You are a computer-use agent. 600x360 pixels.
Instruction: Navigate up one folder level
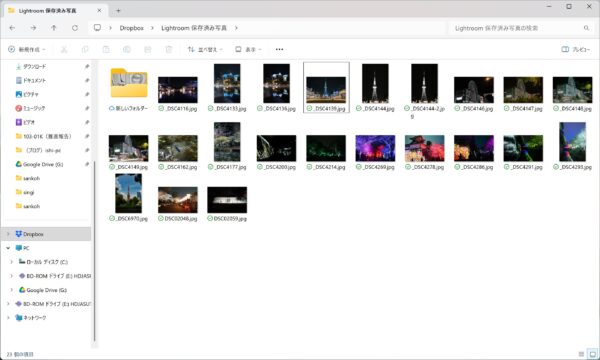(54, 28)
